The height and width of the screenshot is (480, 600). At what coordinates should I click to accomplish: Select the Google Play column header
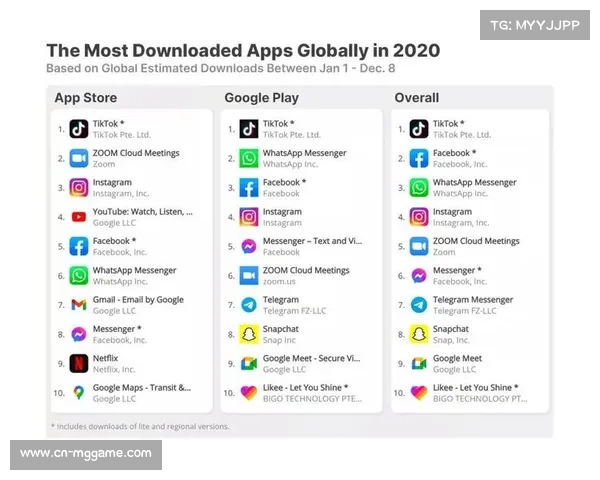tap(260, 98)
